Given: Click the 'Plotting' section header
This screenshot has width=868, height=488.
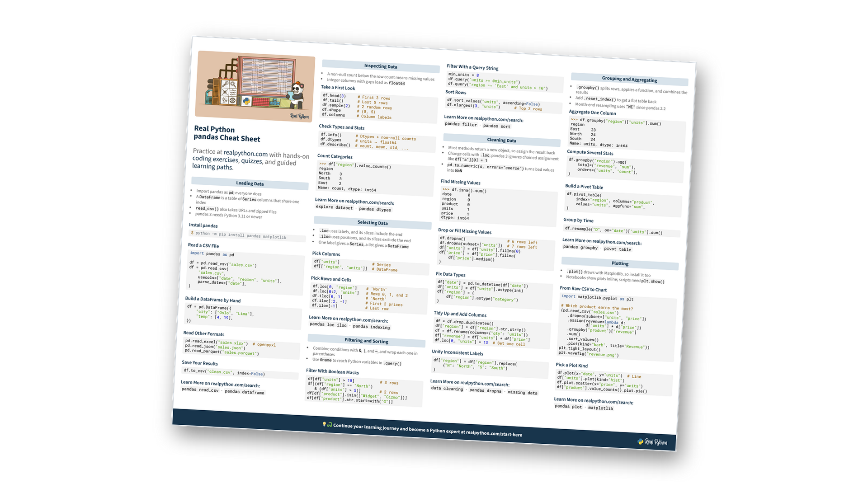Looking at the screenshot, I should pos(620,263).
